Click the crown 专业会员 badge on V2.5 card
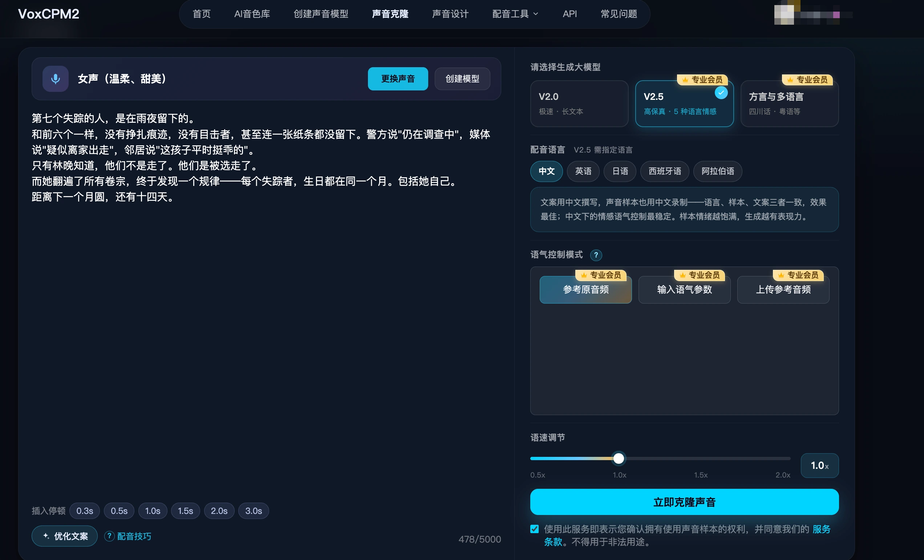This screenshot has width=924, height=560. [702, 80]
